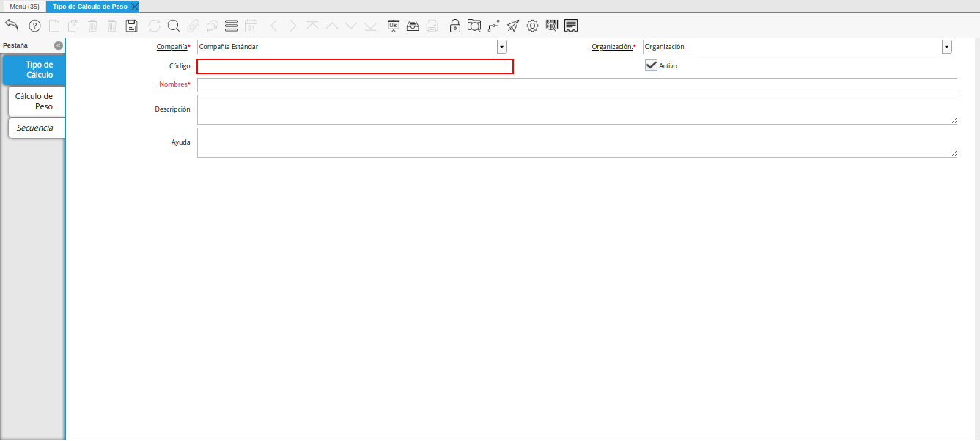Click the first delete trash icon
Screen dimensions: 980x441
point(92,26)
